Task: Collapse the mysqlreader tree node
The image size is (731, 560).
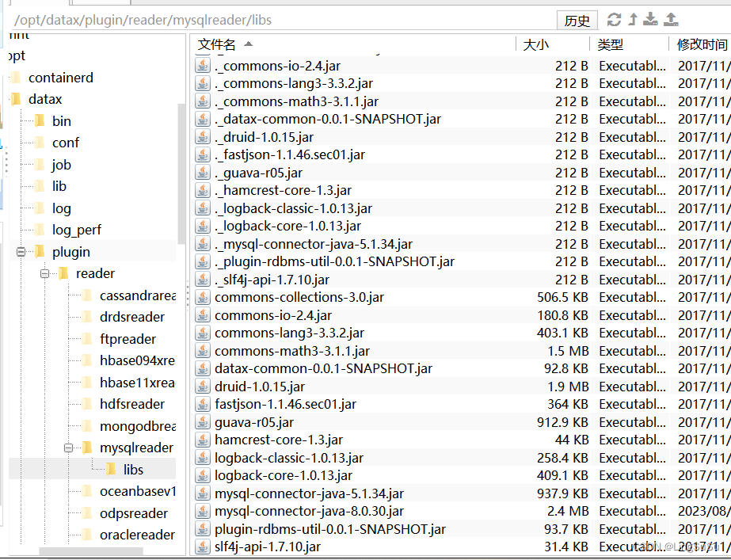Action: tap(70, 448)
